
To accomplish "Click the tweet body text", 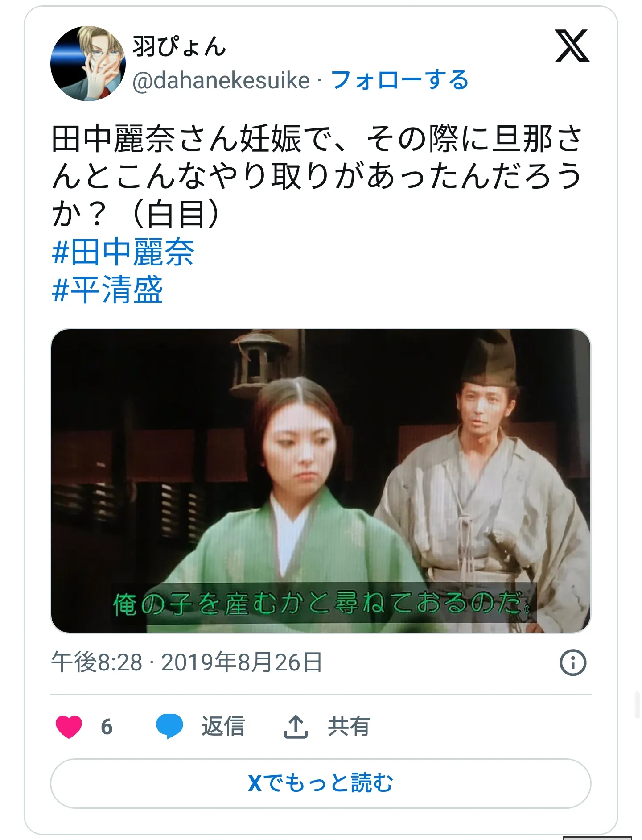I will point(317,176).
